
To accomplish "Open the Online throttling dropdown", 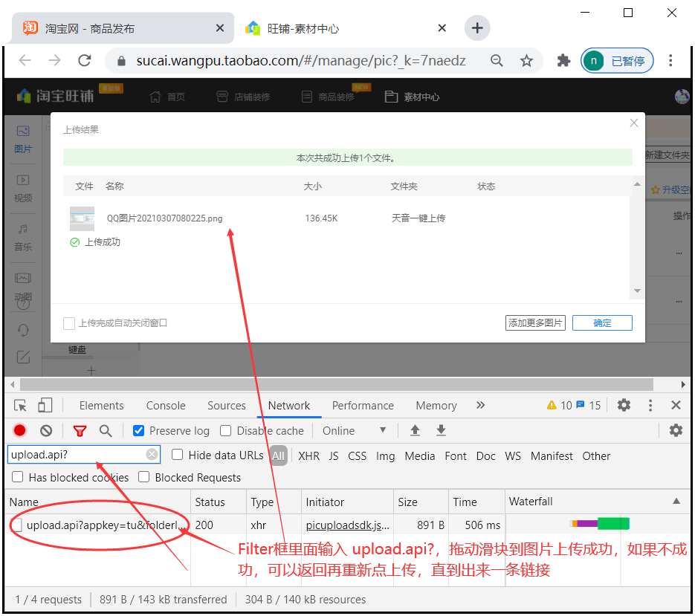I will [x=354, y=431].
